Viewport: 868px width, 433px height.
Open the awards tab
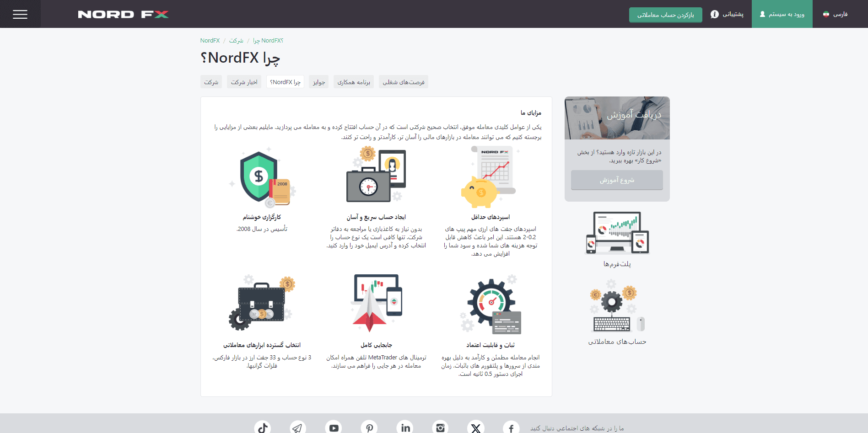pos(319,82)
